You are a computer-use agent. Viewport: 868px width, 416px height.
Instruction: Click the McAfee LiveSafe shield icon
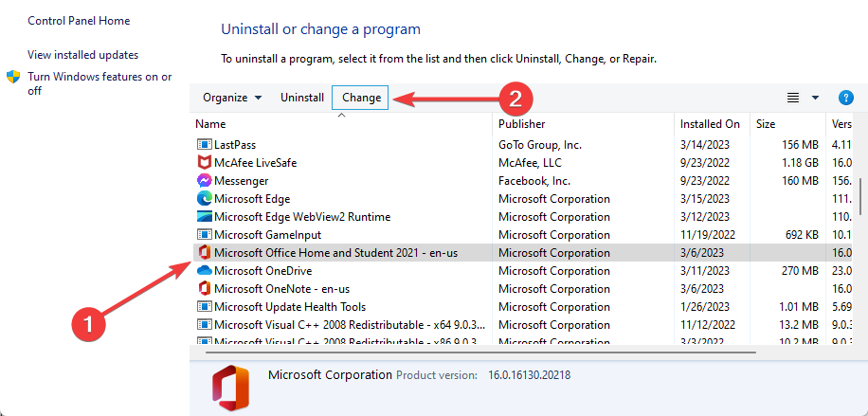click(x=205, y=163)
